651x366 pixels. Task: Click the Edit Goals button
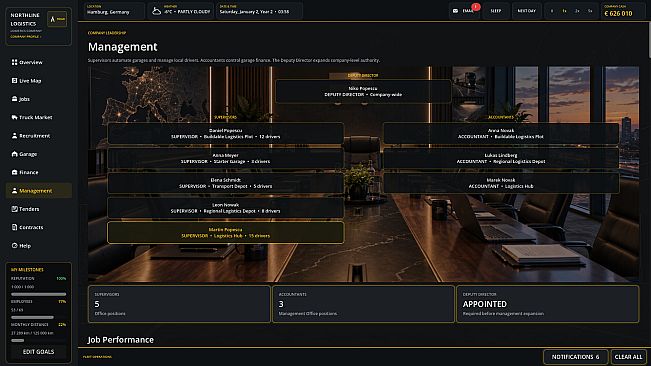coord(38,351)
